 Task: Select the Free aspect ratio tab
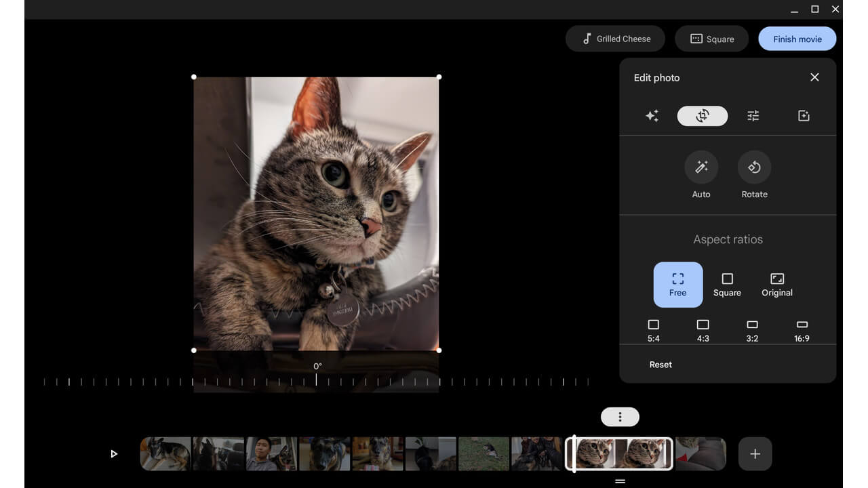pos(677,284)
